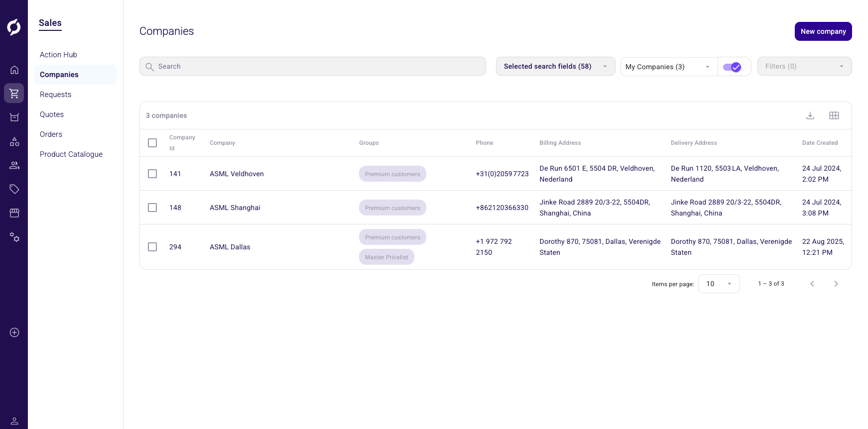Viewport: 868px width, 429px height.
Task: Tick the select-all checkbox in the table header
Action: click(152, 143)
